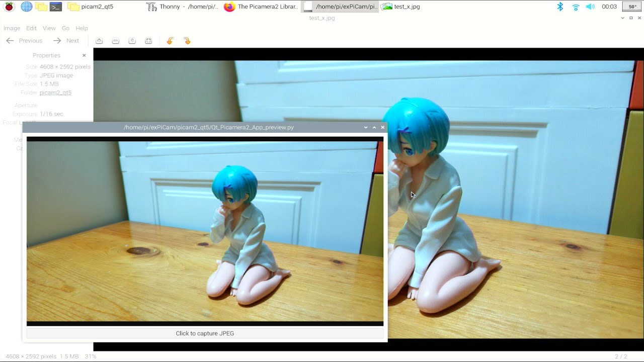Click the CPU temperature 50° indicator
The image size is (644, 362).
click(x=632, y=7)
